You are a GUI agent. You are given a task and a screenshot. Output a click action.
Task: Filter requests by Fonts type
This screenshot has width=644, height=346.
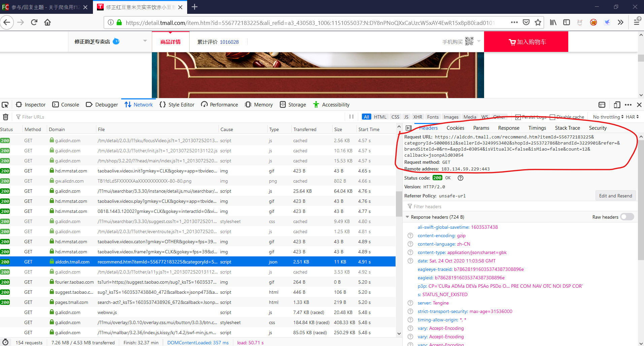click(433, 117)
